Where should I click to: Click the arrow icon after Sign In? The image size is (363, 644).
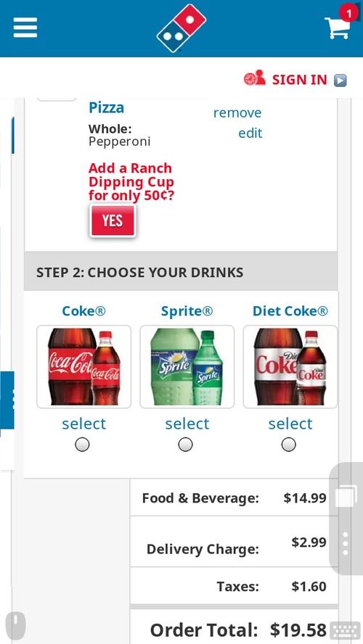340,80
